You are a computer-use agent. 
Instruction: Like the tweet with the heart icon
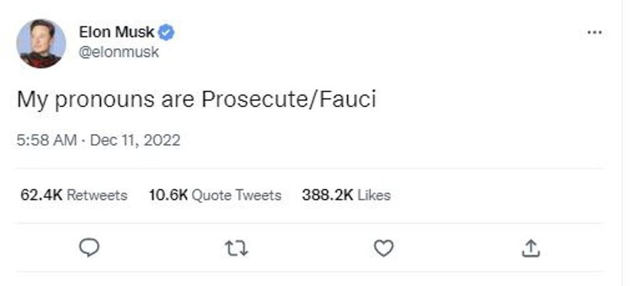[x=383, y=249]
